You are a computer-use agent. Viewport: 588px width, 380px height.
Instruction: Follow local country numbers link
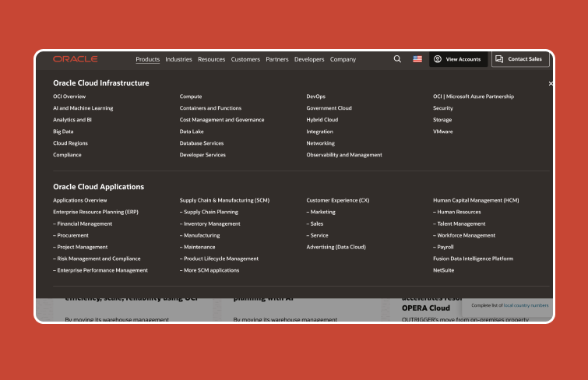click(x=526, y=305)
